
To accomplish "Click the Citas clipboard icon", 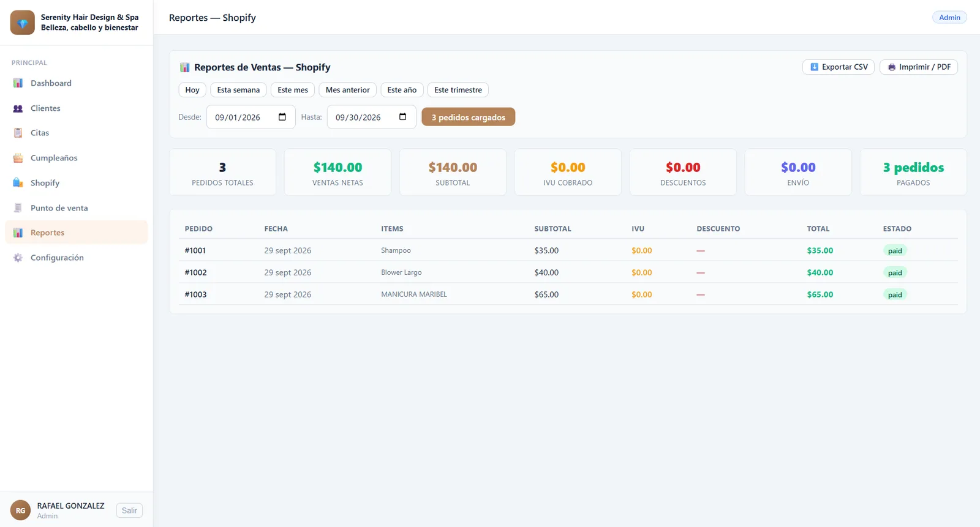I will [18, 133].
